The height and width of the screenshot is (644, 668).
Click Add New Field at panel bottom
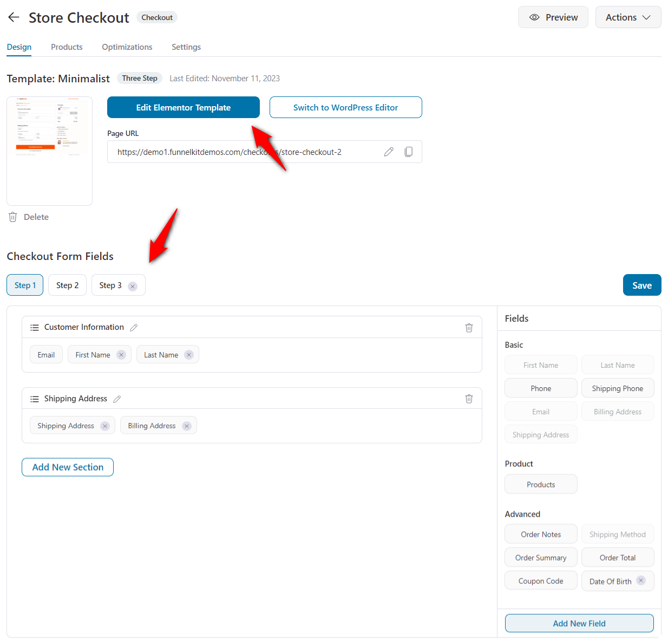579,623
